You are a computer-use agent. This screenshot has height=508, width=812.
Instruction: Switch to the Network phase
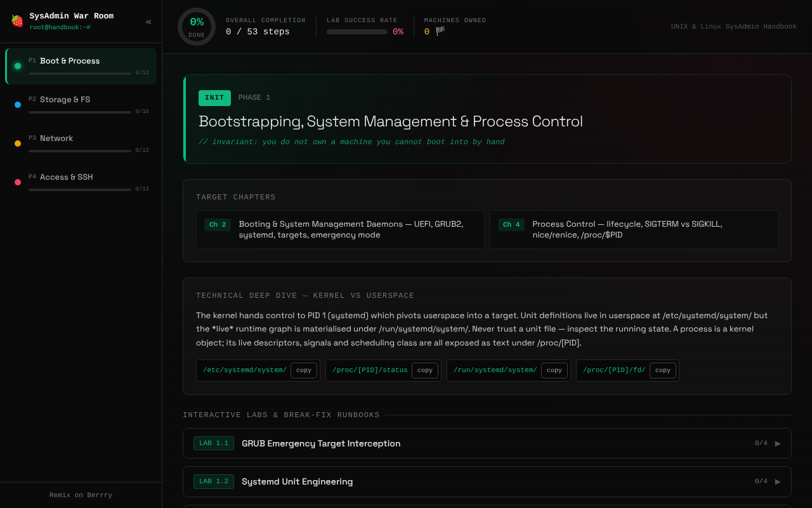tap(81, 144)
